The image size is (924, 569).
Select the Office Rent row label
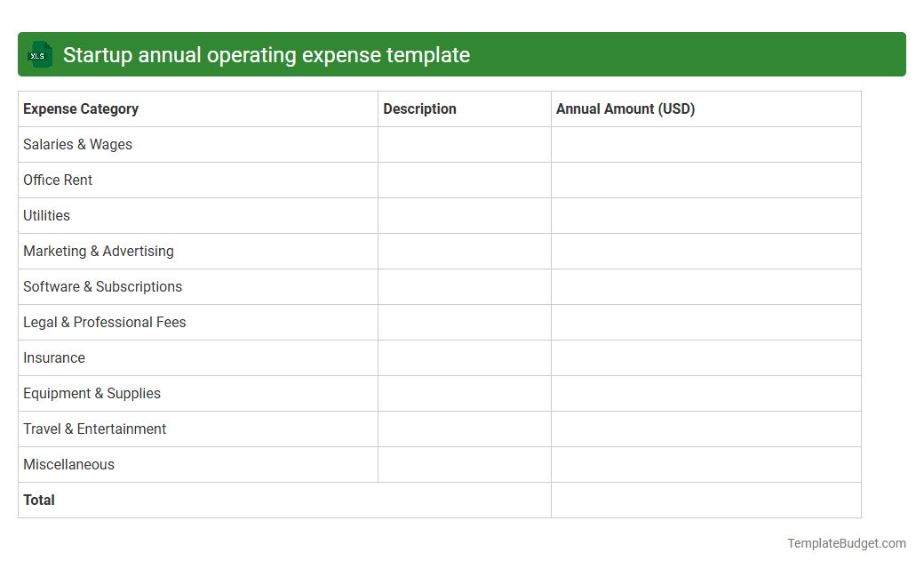click(x=58, y=180)
